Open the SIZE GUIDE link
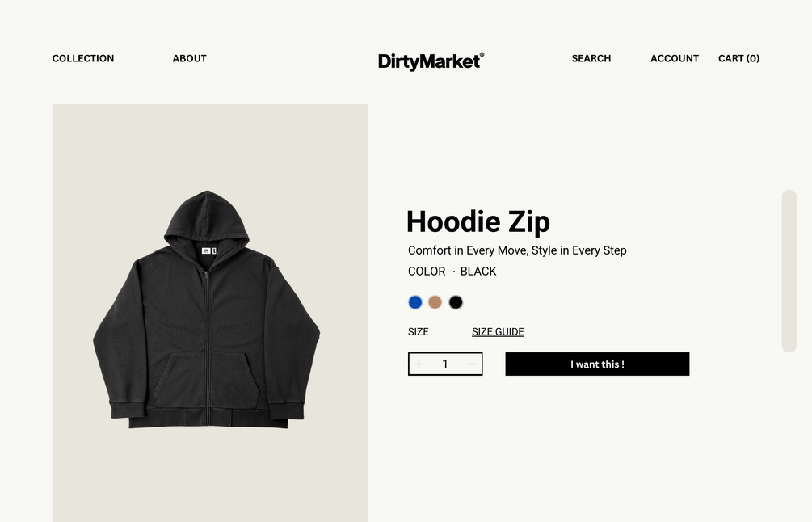 (x=498, y=332)
